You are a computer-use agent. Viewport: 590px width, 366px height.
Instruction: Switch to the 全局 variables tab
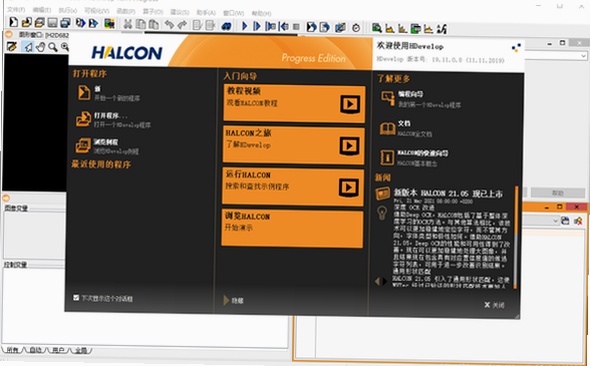tap(81, 351)
